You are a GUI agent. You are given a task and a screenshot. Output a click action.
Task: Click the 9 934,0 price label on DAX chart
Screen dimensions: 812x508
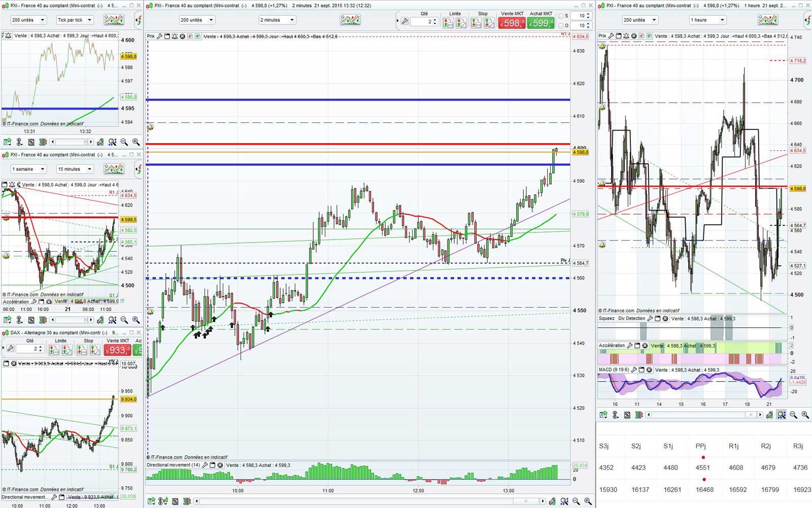point(129,399)
